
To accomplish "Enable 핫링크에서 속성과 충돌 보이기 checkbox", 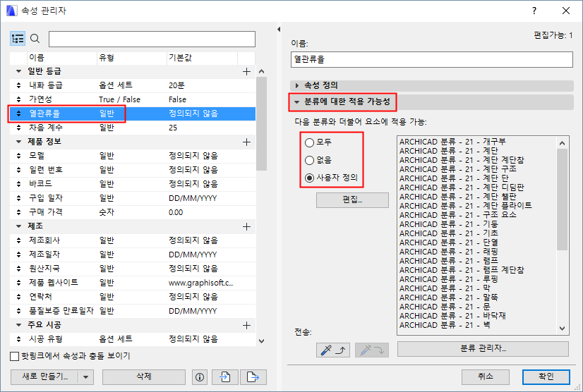I will pos(15,356).
